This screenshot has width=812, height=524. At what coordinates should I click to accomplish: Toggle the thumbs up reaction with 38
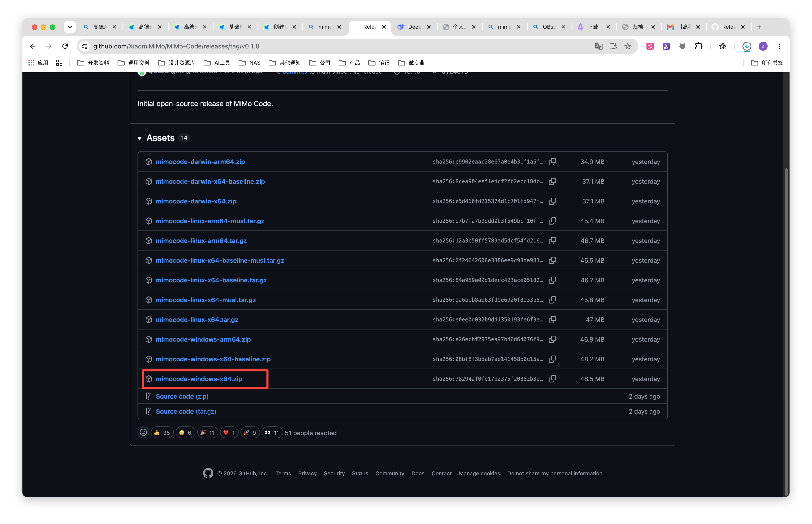click(162, 432)
